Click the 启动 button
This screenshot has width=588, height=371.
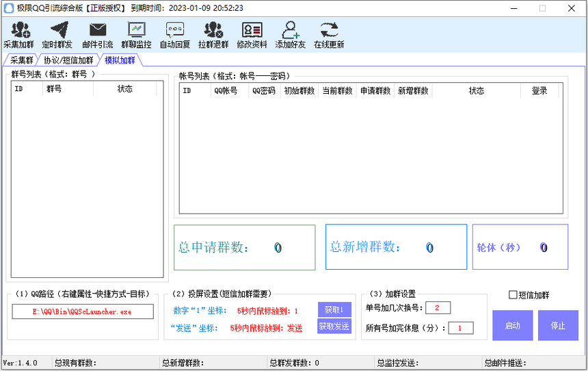coord(513,326)
